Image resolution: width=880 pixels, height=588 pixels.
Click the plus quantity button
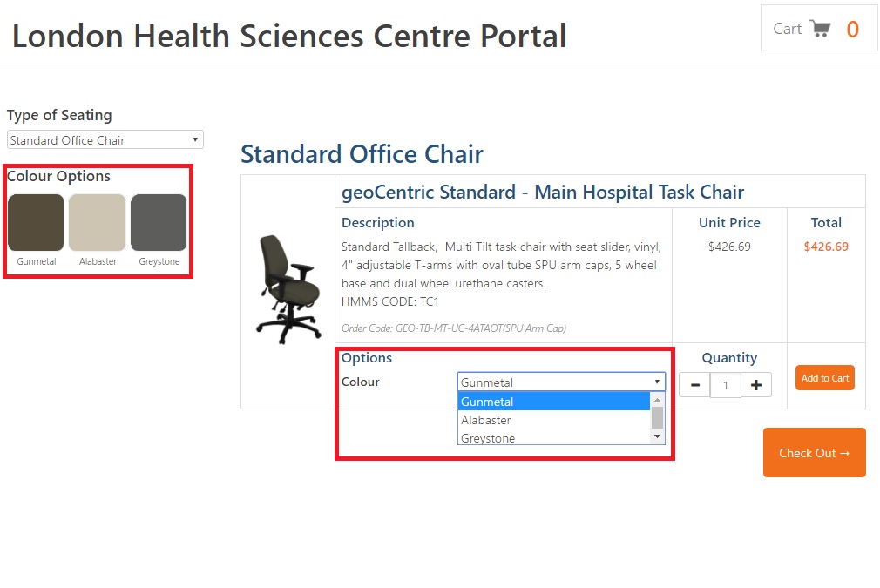[x=756, y=385]
